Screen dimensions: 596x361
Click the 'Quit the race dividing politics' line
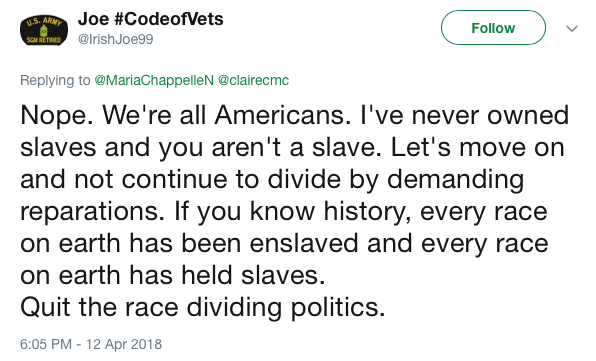203,307
